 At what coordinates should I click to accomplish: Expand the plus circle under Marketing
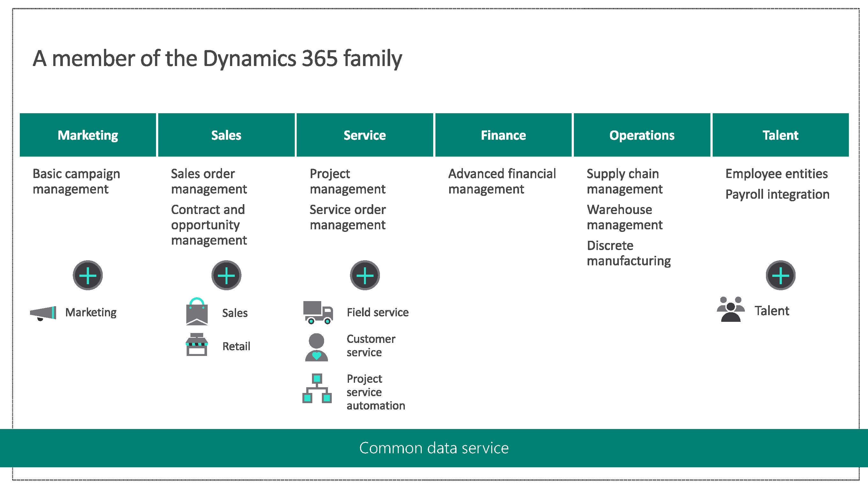tap(88, 275)
